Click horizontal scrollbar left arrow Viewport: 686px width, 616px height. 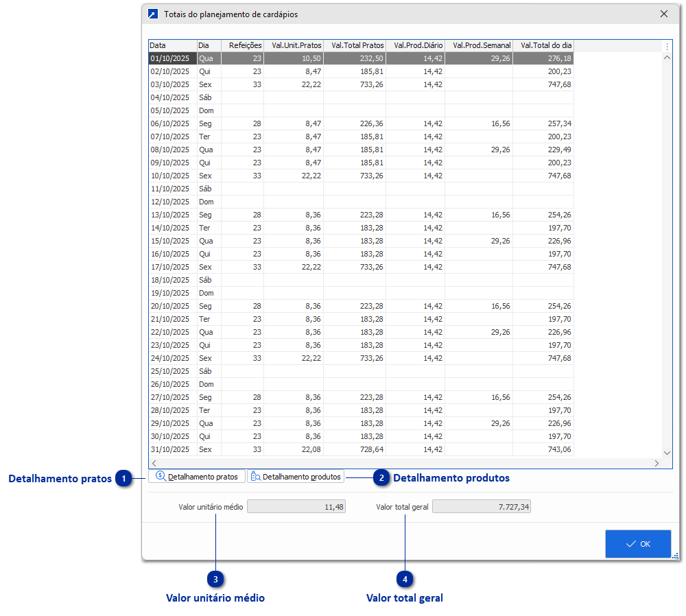tap(154, 463)
